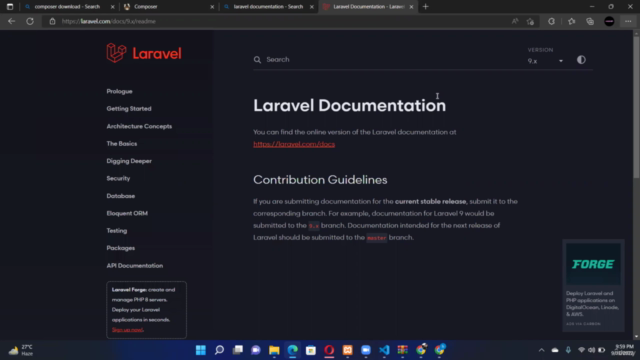Add this page to favorites
This screenshot has height=360, width=640.
[531, 21]
